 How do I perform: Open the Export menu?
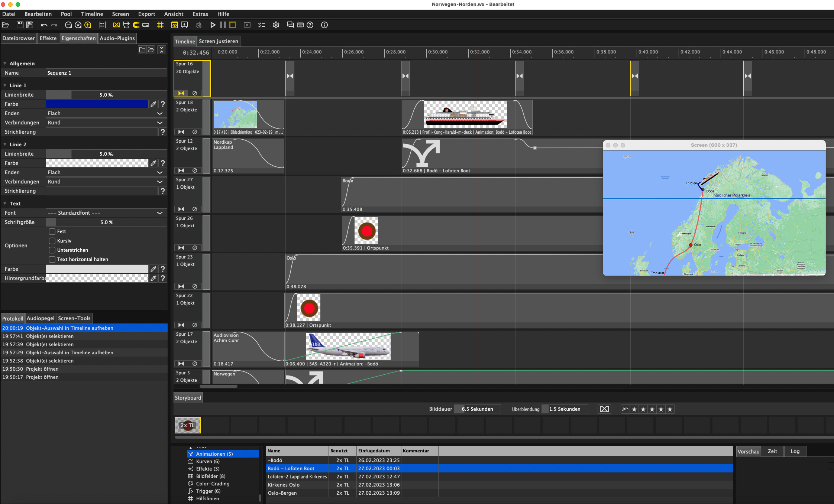click(146, 14)
